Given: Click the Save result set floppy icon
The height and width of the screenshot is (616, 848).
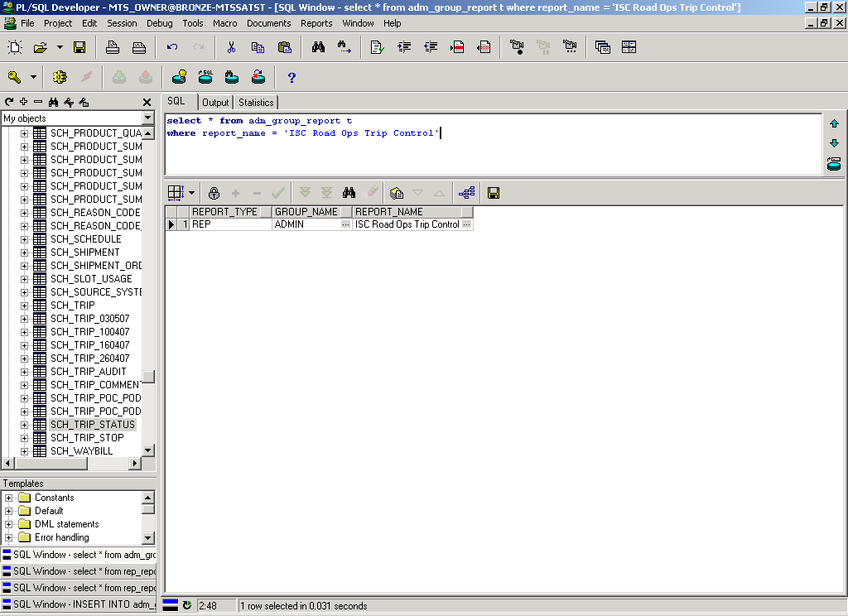Looking at the screenshot, I should (494, 193).
